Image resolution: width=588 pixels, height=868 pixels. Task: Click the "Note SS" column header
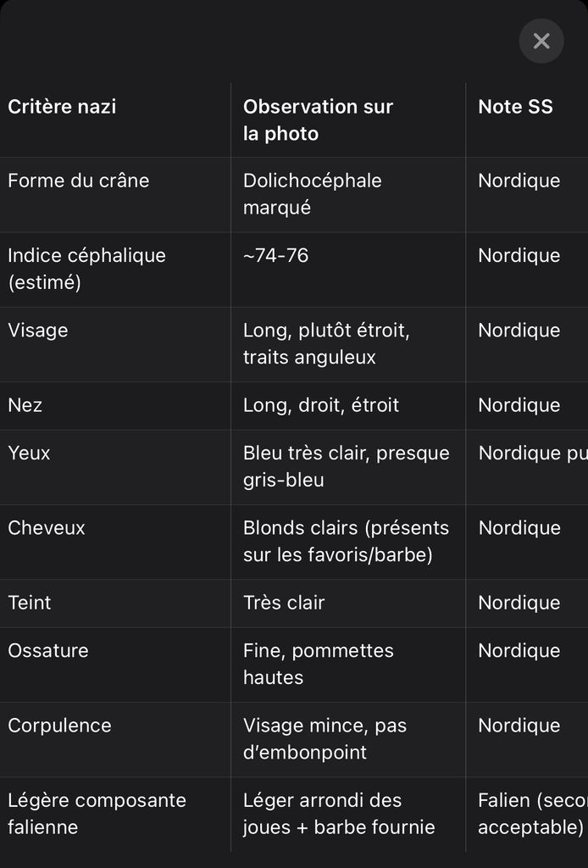[515, 107]
